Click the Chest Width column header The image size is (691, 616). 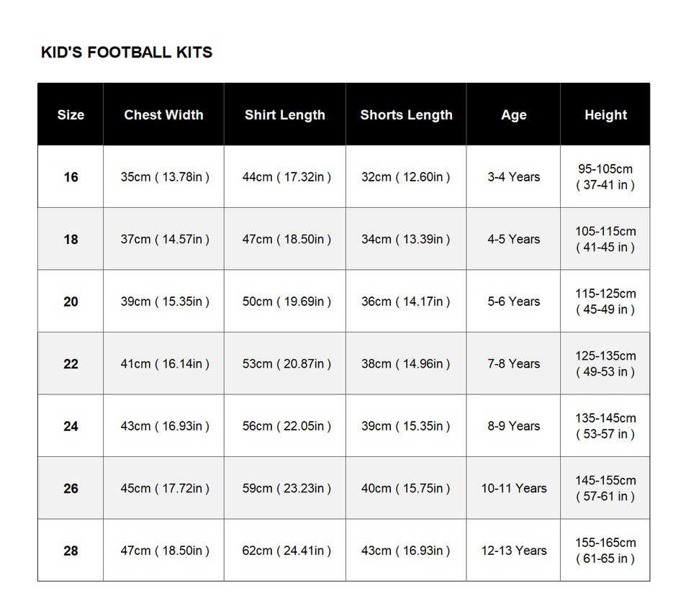[163, 114]
